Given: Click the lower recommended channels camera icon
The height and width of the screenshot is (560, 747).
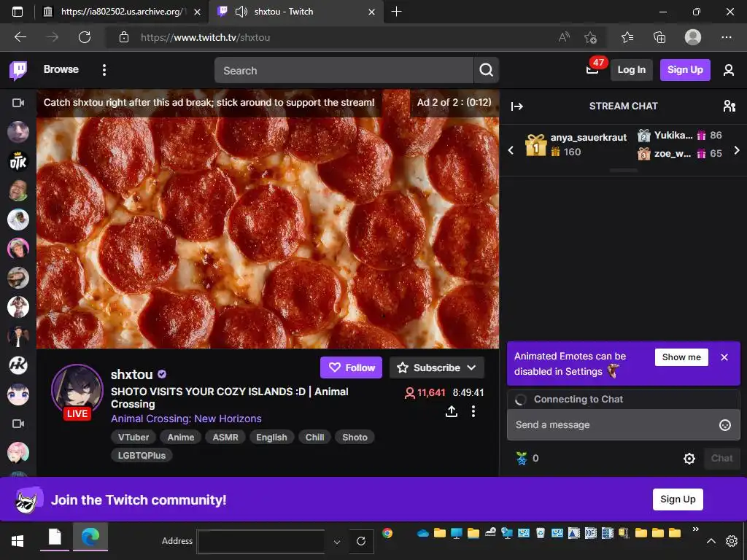Looking at the screenshot, I should click(x=18, y=424).
